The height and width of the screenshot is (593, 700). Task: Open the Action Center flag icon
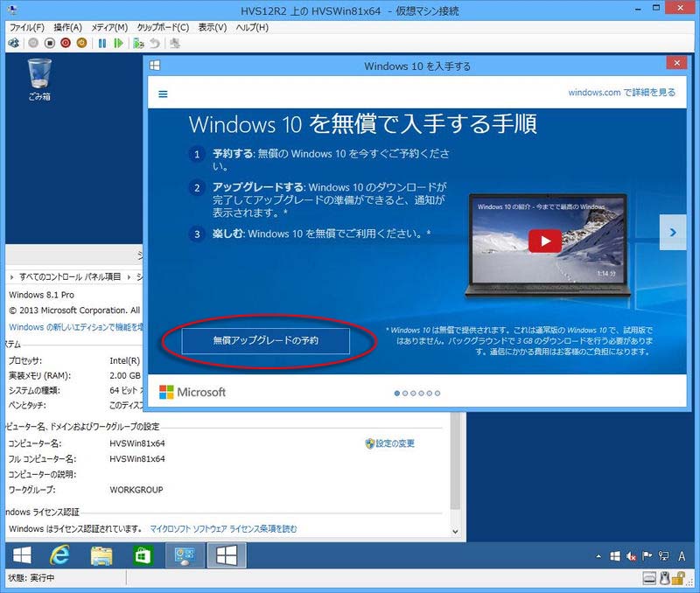tap(647, 556)
